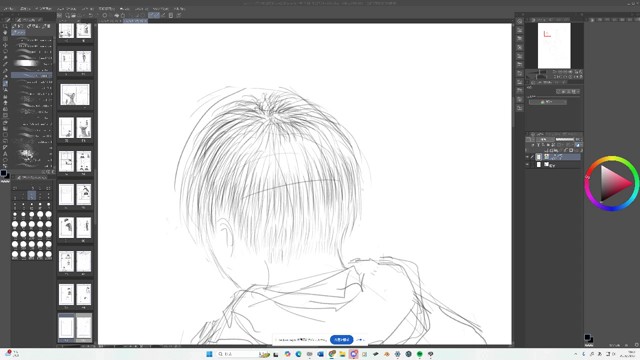
Task: Open the File Explorer folder icon on taskbar
Action: [342, 354]
